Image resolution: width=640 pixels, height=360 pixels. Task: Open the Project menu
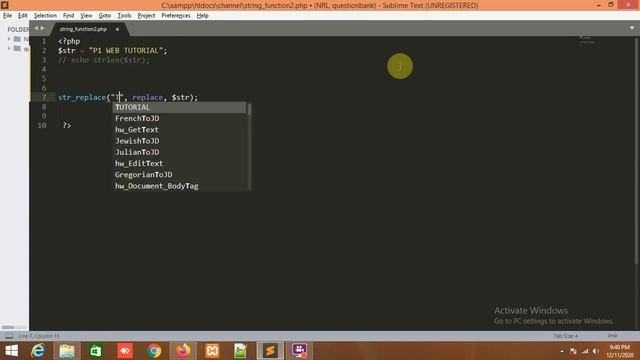[146, 16]
